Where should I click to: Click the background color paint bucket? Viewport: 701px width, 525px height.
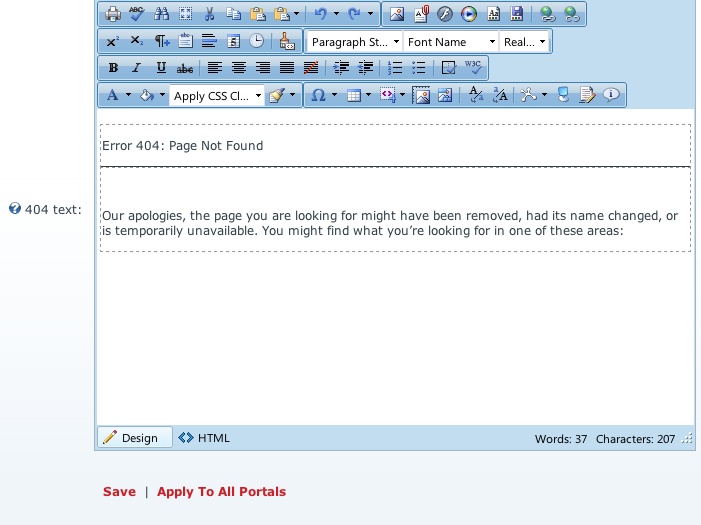pos(147,95)
